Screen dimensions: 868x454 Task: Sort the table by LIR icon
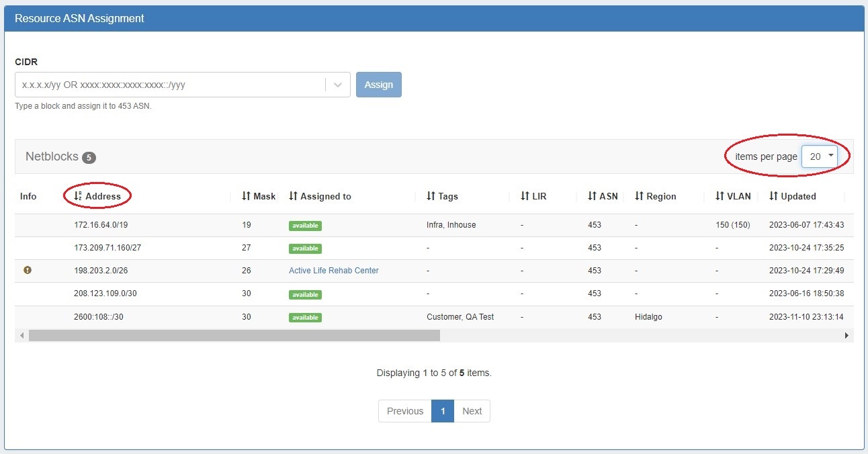[525, 196]
